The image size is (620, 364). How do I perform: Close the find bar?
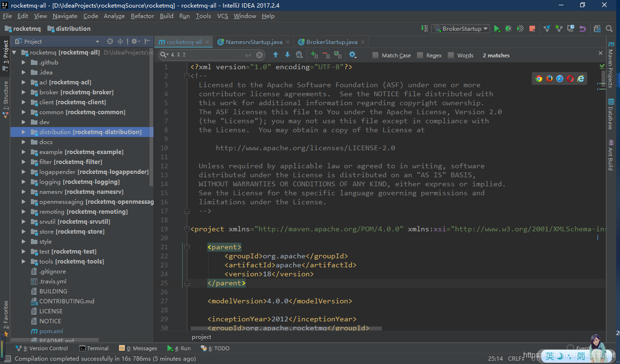click(x=600, y=53)
